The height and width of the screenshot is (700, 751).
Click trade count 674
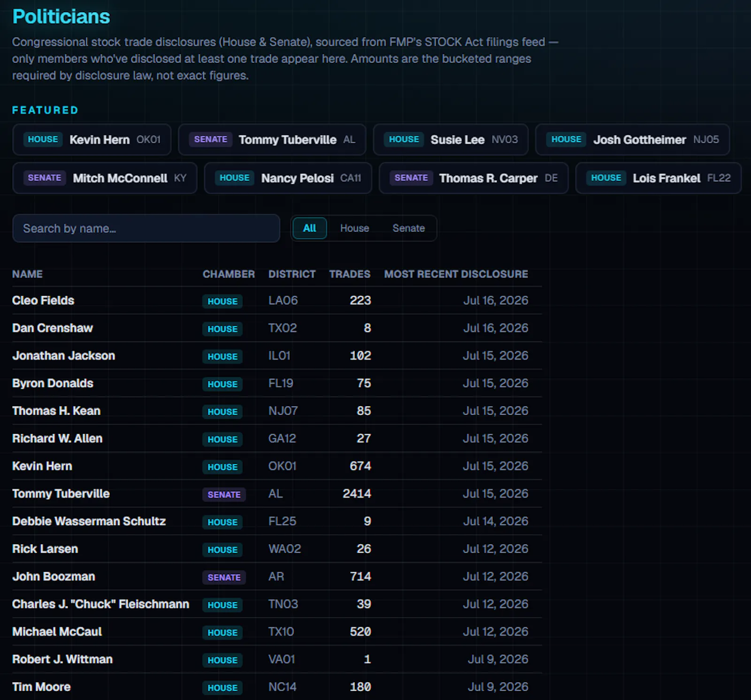360,466
